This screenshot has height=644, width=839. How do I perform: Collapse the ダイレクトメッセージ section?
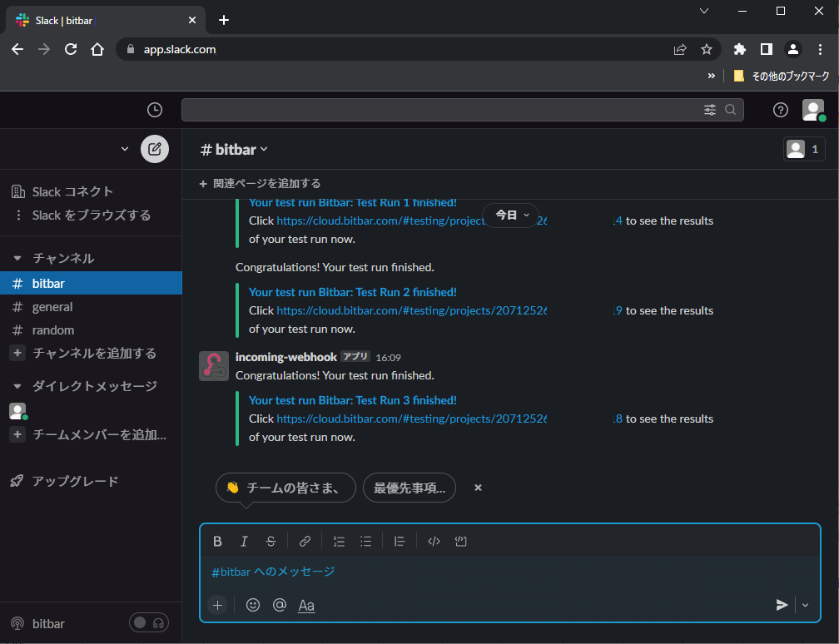17,386
